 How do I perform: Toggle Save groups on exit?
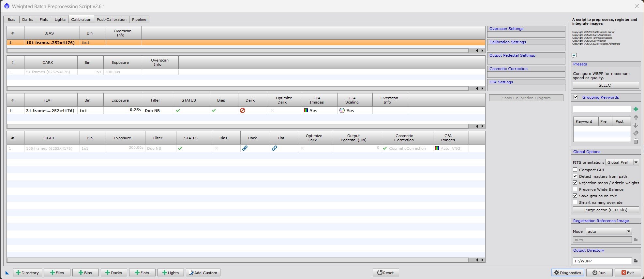point(575,196)
